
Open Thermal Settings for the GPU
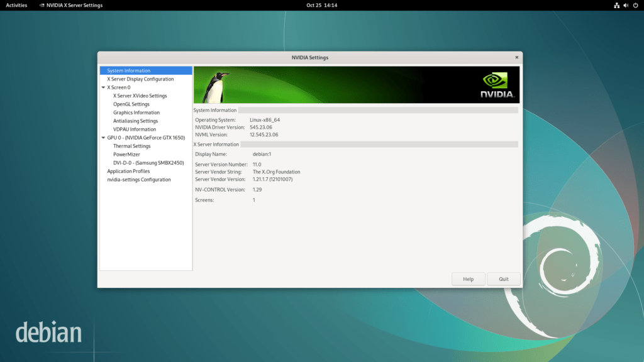[x=131, y=146]
